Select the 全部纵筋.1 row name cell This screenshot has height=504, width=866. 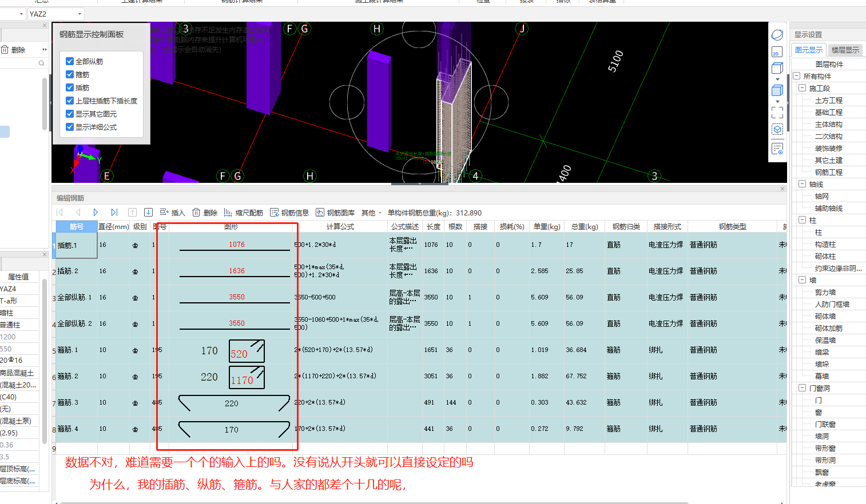(77, 298)
